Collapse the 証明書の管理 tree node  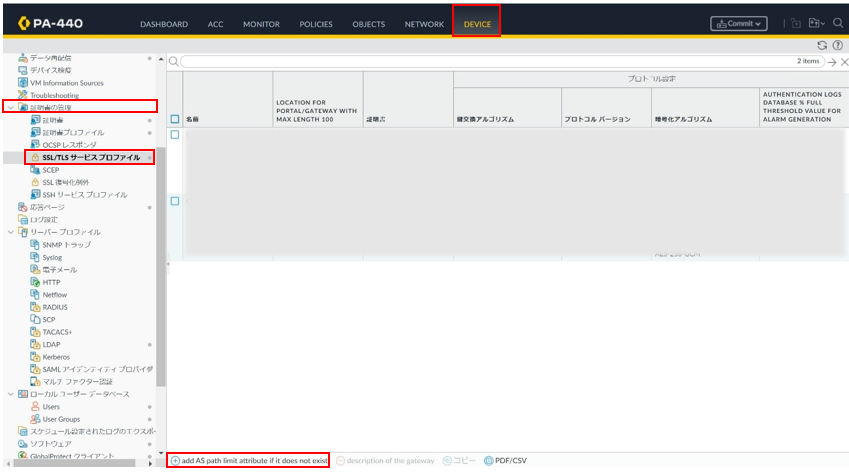click(x=11, y=107)
